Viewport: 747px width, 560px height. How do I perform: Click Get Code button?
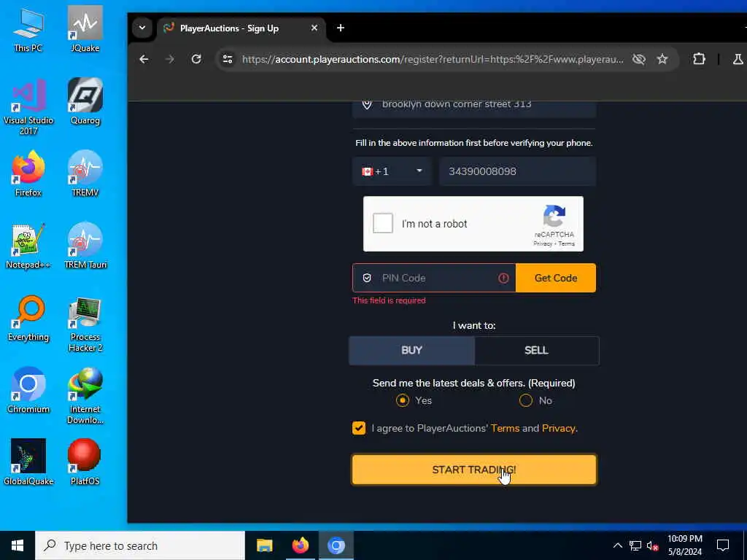pos(556,278)
